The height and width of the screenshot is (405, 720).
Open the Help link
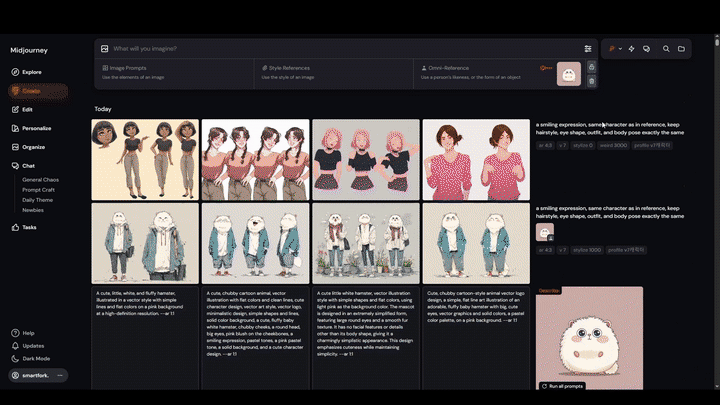(23, 333)
